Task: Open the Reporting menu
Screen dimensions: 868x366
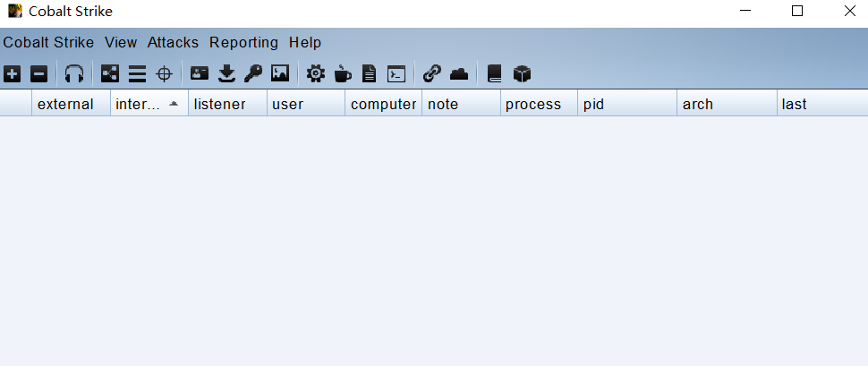Action: [x=243, y=42]
